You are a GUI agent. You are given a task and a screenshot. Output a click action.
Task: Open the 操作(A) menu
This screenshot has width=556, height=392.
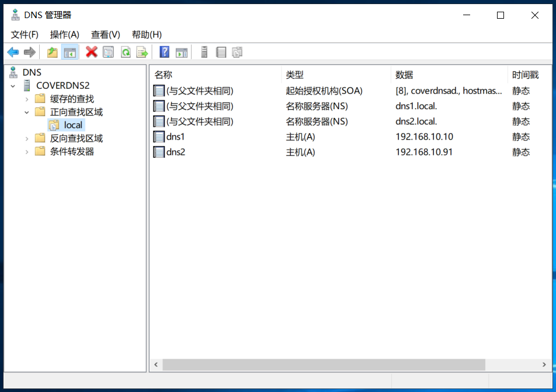pyautogui.click(x=64, y=34)
